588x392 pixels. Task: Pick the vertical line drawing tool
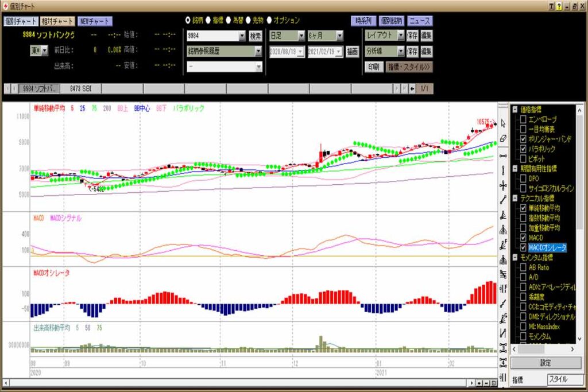click(503, 170)
